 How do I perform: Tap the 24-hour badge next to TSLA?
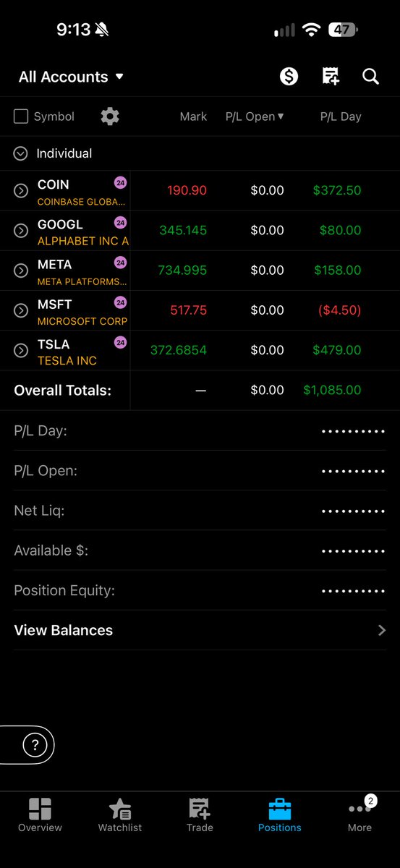pos(120,342)
